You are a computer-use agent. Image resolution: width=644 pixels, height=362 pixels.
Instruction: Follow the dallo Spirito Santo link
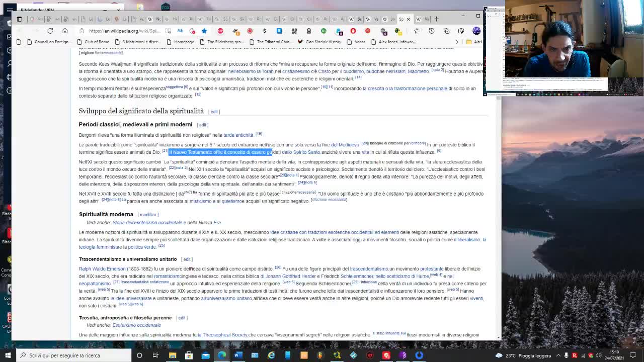click(x=301, y=152)
